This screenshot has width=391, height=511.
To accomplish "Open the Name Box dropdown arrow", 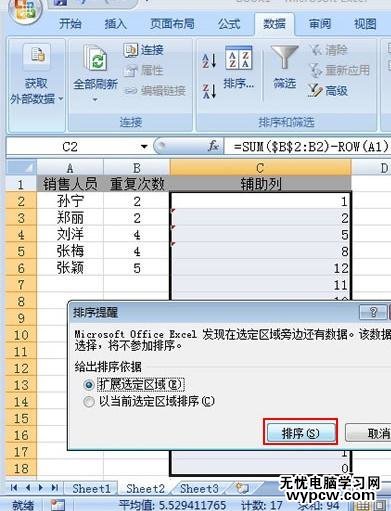I will click(x=144, y=147).
